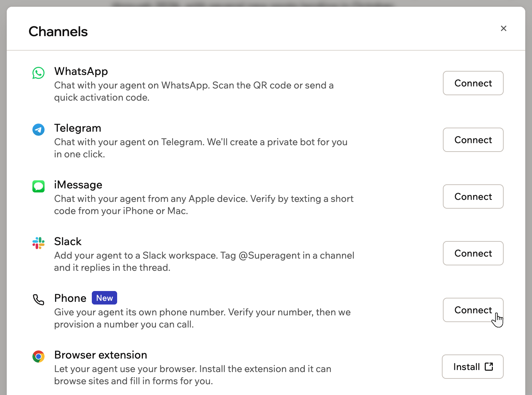Image resolution: width=532 pixels, height=395 pixels.
Task: Install the Browser extension
Action: click(473, 367)
